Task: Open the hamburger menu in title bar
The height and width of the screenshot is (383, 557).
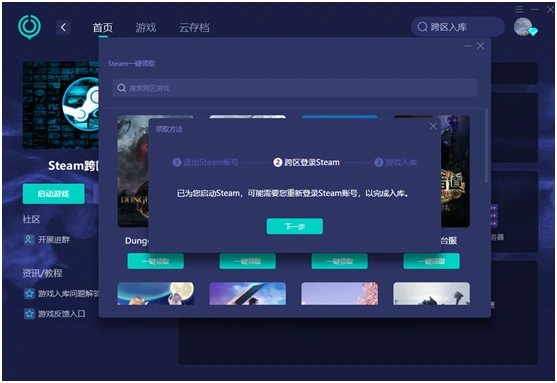Action: pyautogui.click(x=519, y=9)
